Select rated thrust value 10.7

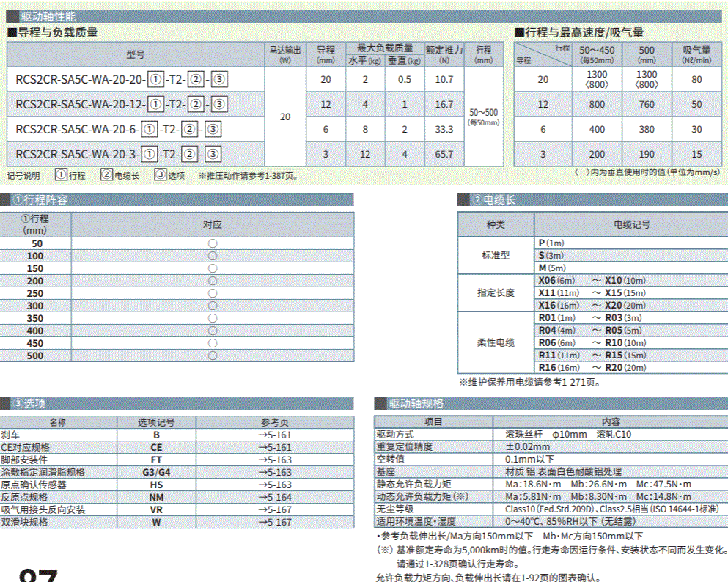(x=444, y=79)
